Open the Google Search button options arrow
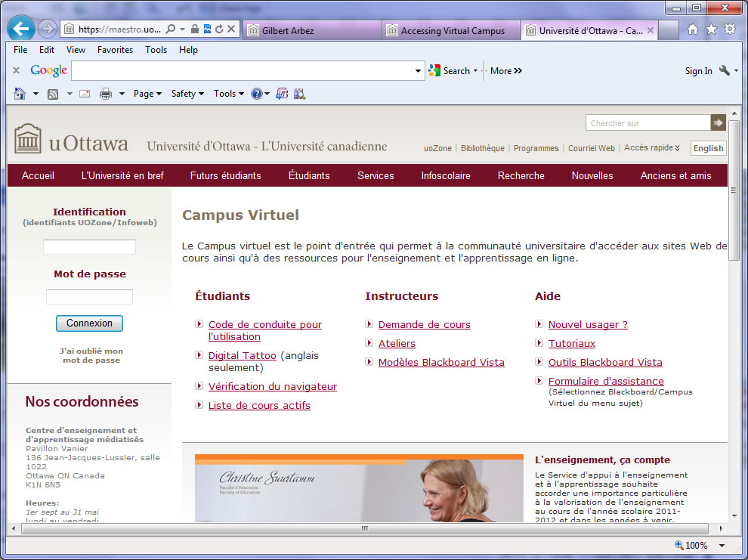Screen dimensions: 748x560 point(475,70)
